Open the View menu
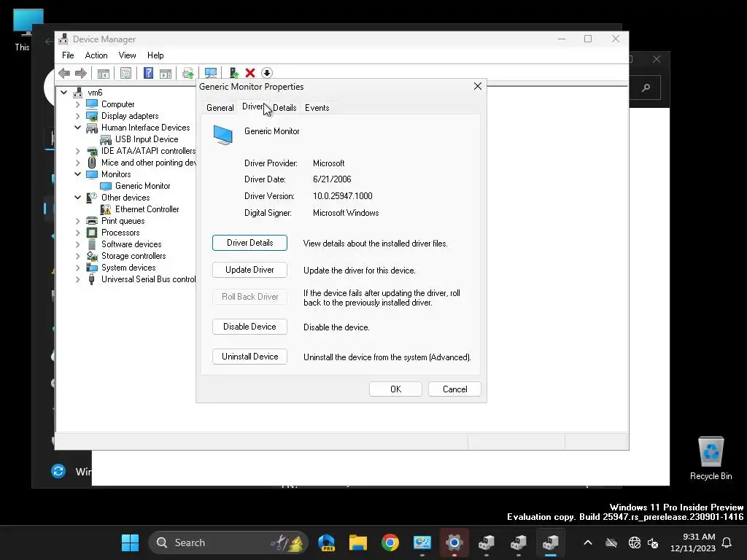Screen dimensions: 747x560 point(127,55)
